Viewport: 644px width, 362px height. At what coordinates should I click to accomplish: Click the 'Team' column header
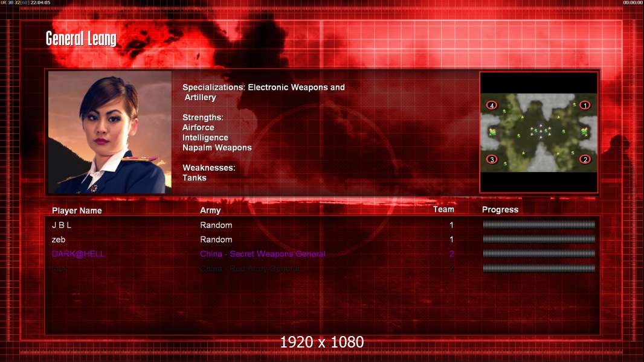tap(443, 209)
